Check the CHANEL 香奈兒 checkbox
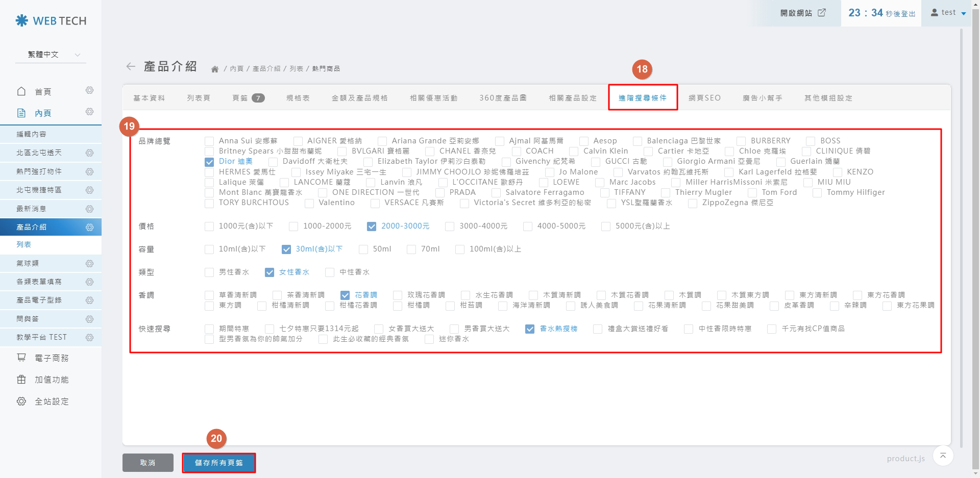 [x=430, y=152]
